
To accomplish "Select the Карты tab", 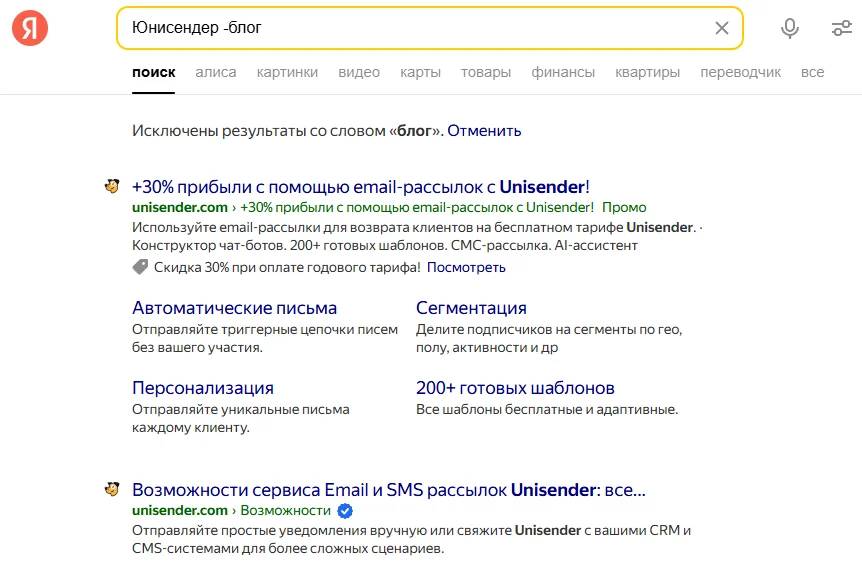I will (x=420, y=72).
